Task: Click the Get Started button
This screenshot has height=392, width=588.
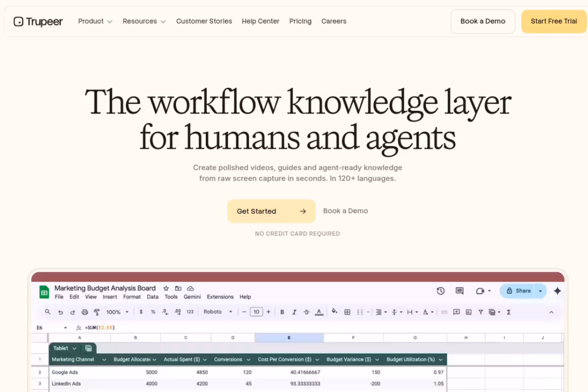Action: coord(271,211)
